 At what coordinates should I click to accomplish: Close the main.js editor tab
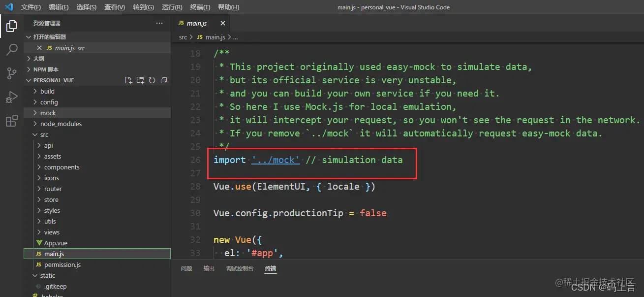pyautogui.click(x=223, y=23)
